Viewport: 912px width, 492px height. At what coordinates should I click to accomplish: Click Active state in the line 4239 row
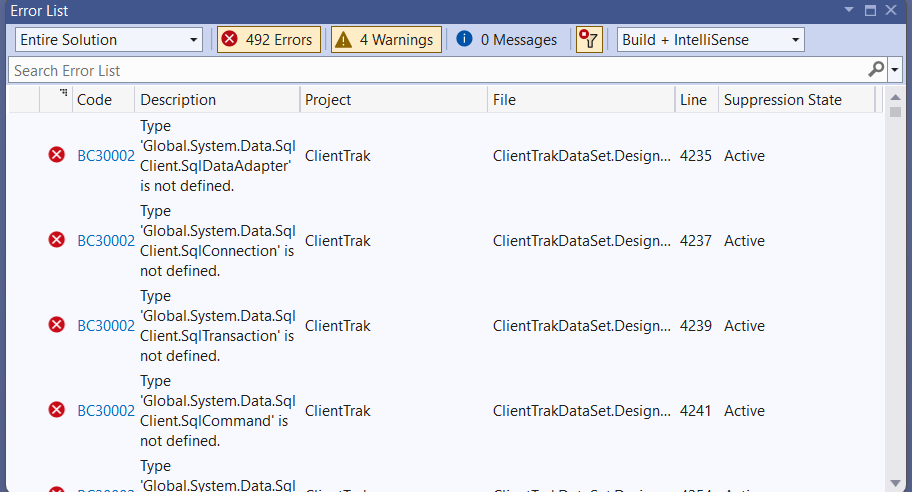click(x=744, y=326)
